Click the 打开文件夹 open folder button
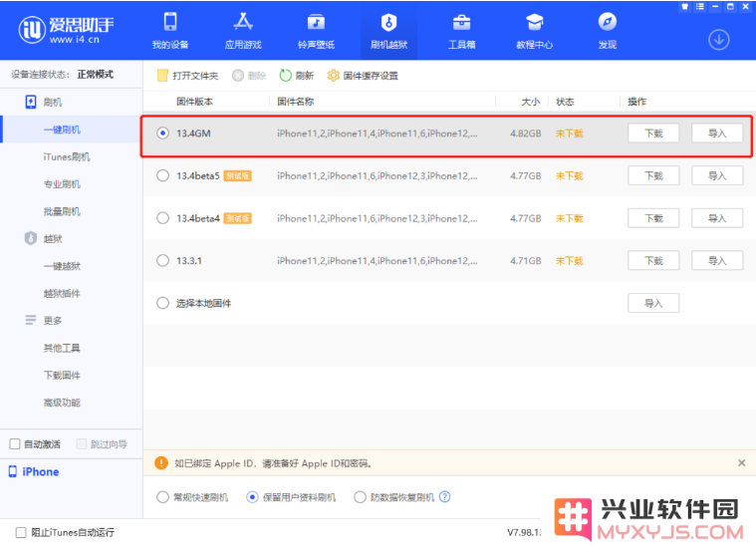Viewport: 756px width, 556px height. pos(187,76)
